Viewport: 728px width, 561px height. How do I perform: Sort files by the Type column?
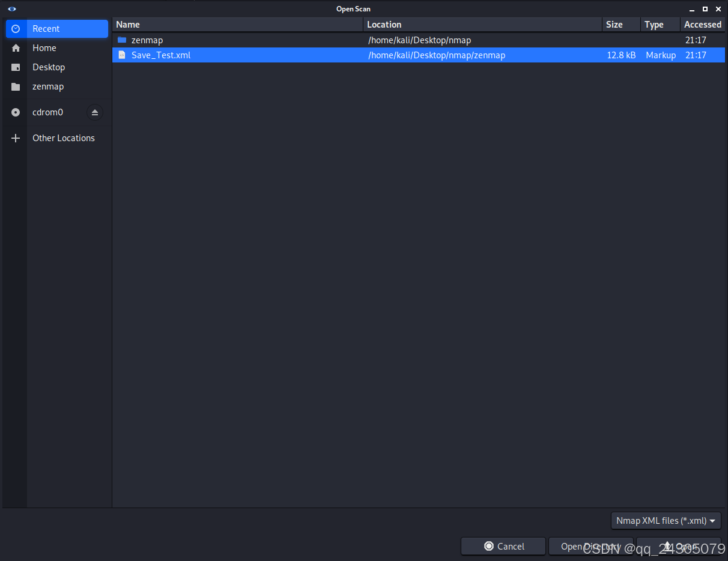point(660,25)
